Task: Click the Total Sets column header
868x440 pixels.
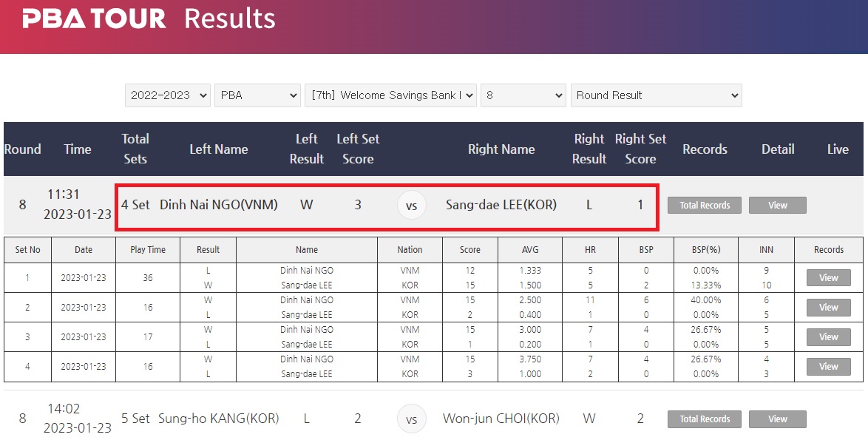Action: click(135, 149)
